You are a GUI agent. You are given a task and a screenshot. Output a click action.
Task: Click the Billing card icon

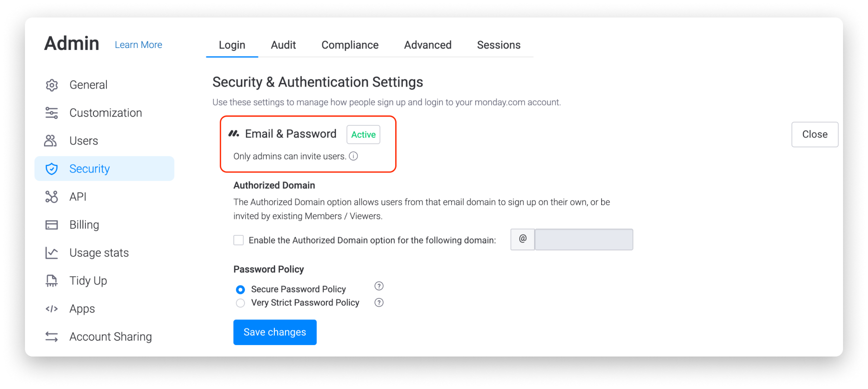pos(51,225)
